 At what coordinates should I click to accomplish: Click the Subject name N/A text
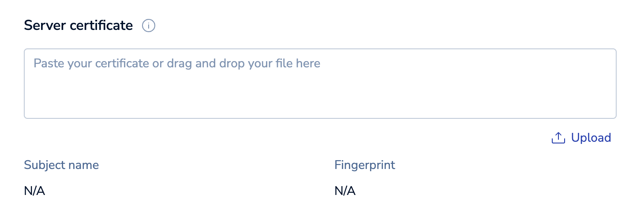pyautogui.click(x=35, y=191)
